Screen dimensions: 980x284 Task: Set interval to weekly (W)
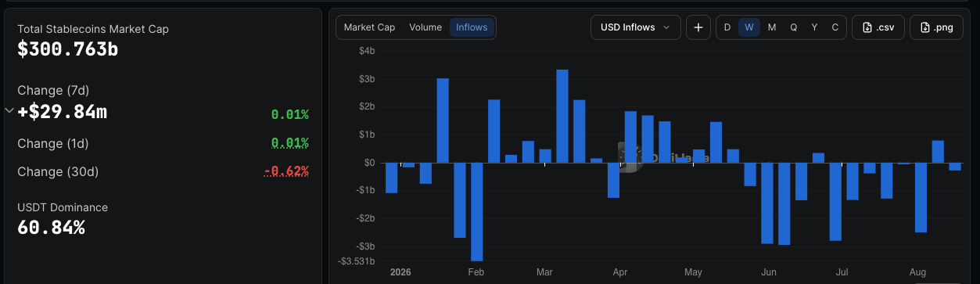pyautogui.click(x=749, y=27)
